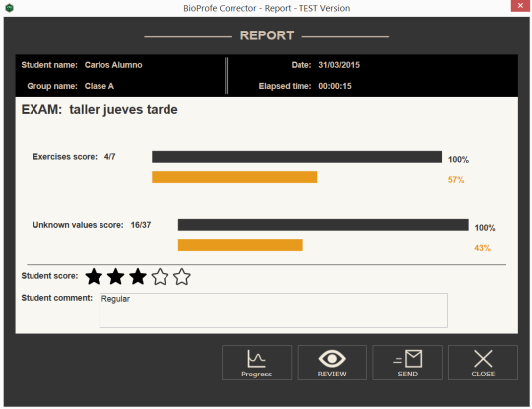Screen dimensions: 532x409
Task: Click the date '31/03/2015'
Action: tap(339, 65)
